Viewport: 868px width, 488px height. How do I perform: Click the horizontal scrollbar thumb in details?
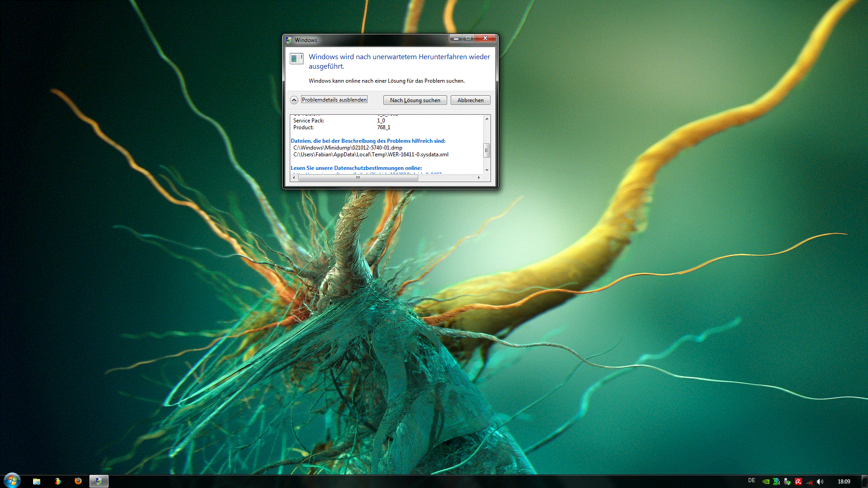[358, 178]
